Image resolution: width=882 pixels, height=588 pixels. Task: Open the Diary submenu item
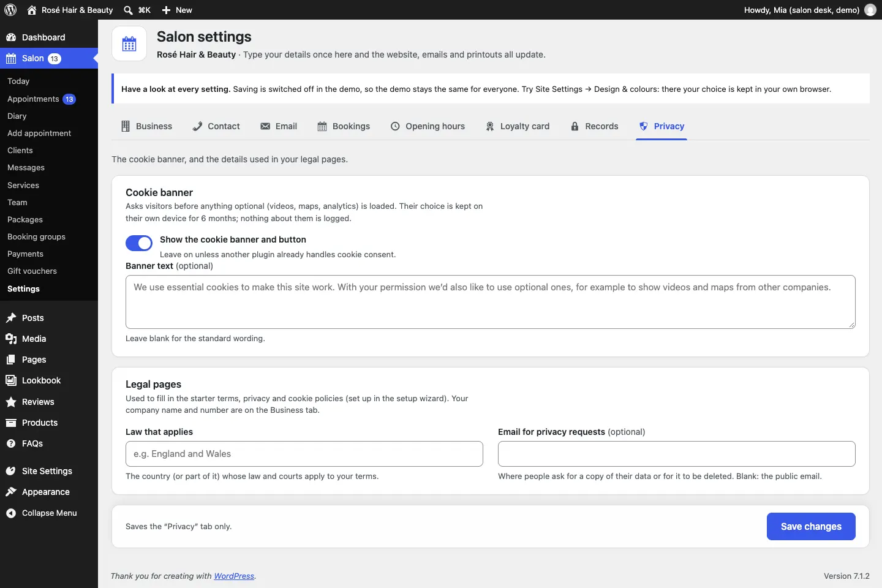[x=49, y=116]
